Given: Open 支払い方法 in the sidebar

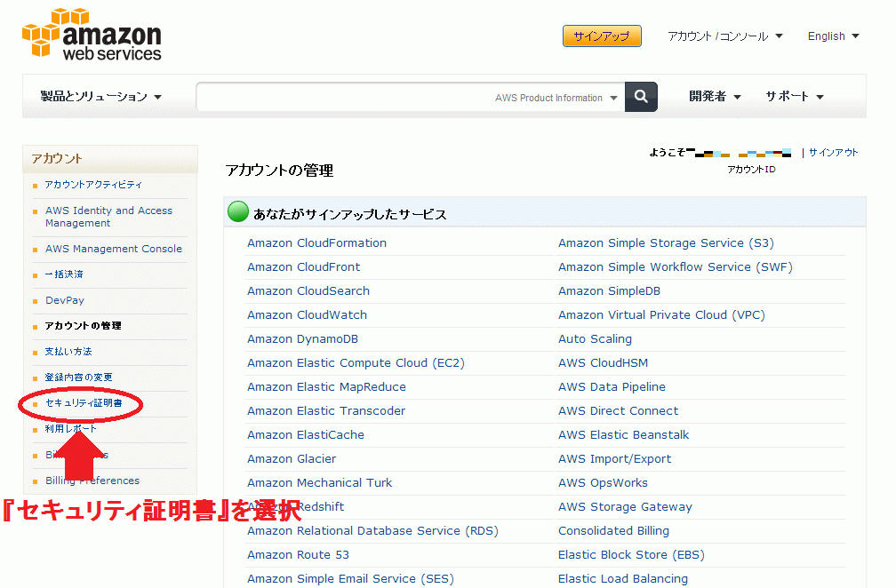Looking at the screenshot, I should pyautogui.click(x=68, y=351).
